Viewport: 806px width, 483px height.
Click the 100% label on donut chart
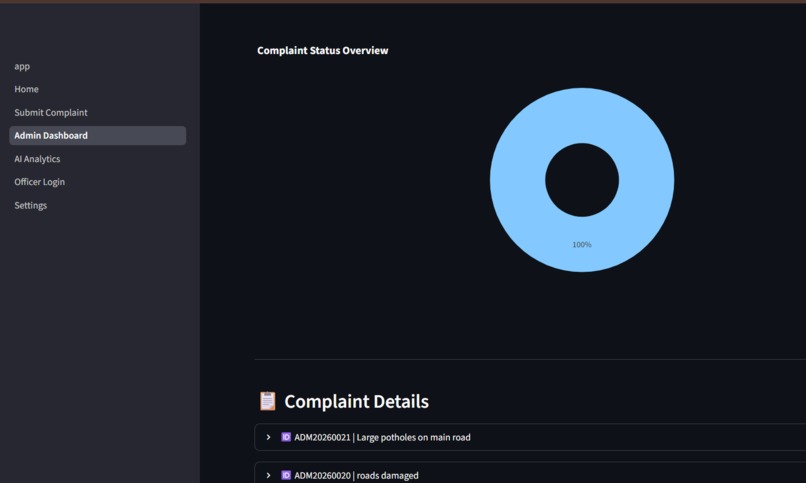point(582,245)
